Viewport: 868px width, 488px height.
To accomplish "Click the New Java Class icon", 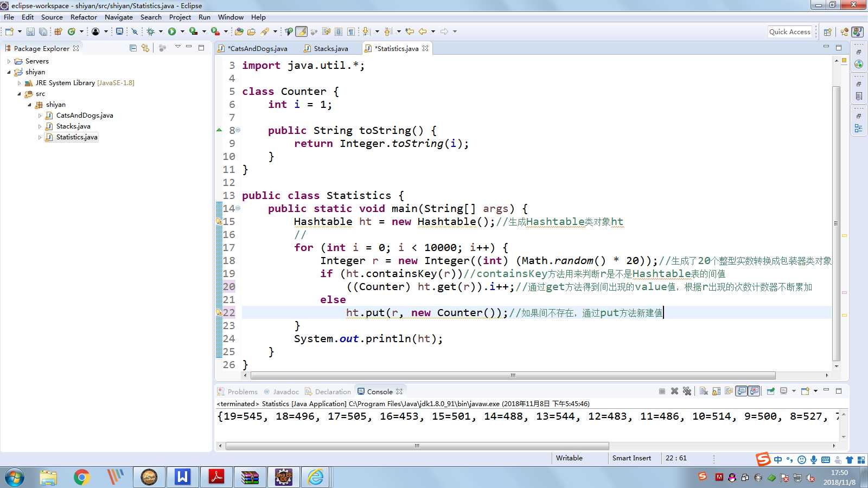I will [71, 31].
